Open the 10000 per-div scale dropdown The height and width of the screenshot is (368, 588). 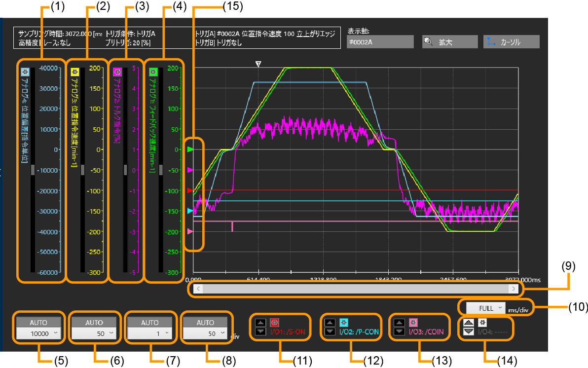38,333
